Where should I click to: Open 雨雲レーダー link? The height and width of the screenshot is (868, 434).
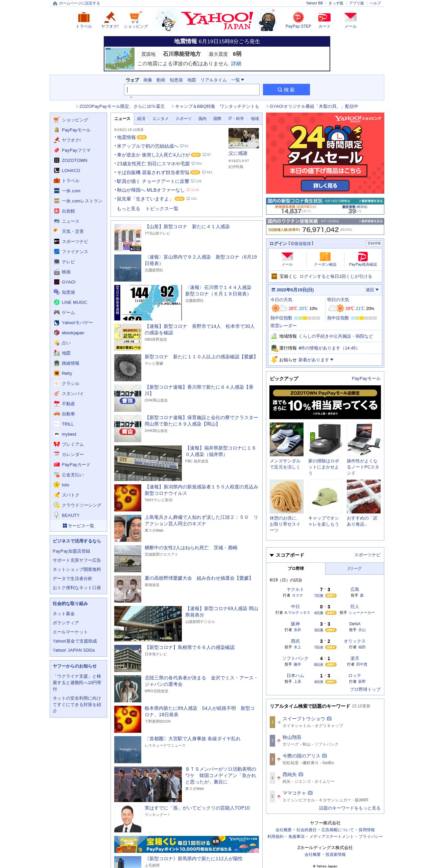click(283, 326)
